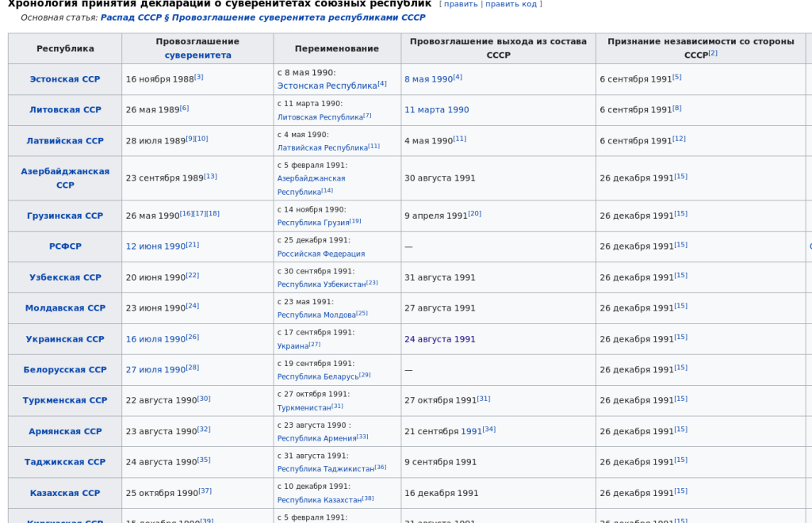Click 'суверенитета' link in the column header
Viewport: 812px width, 523px height.
197,55
